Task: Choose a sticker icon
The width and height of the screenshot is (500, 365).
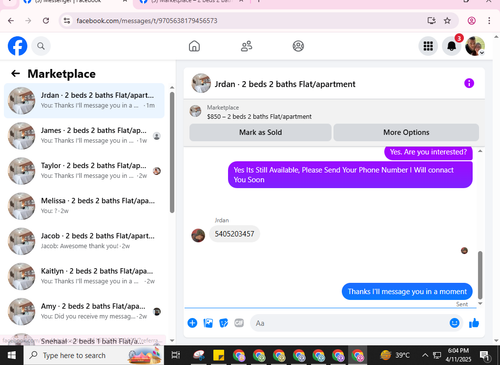Action: (224, 323)
